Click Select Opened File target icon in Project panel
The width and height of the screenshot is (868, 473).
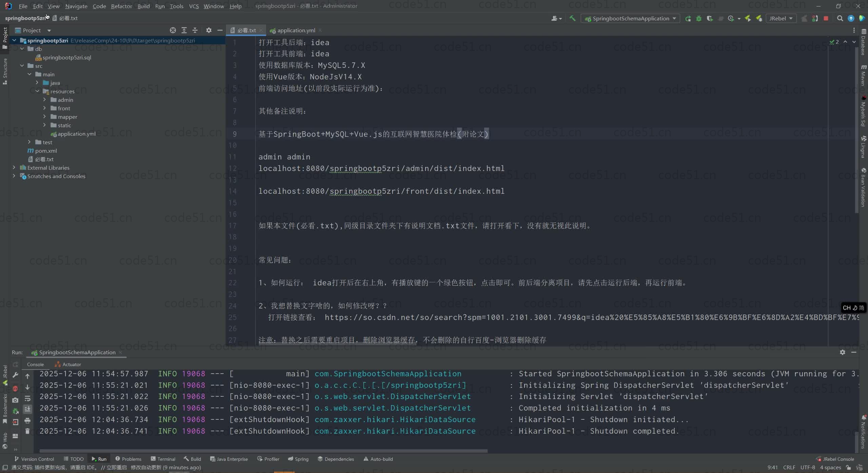click(x=173, y=30)
